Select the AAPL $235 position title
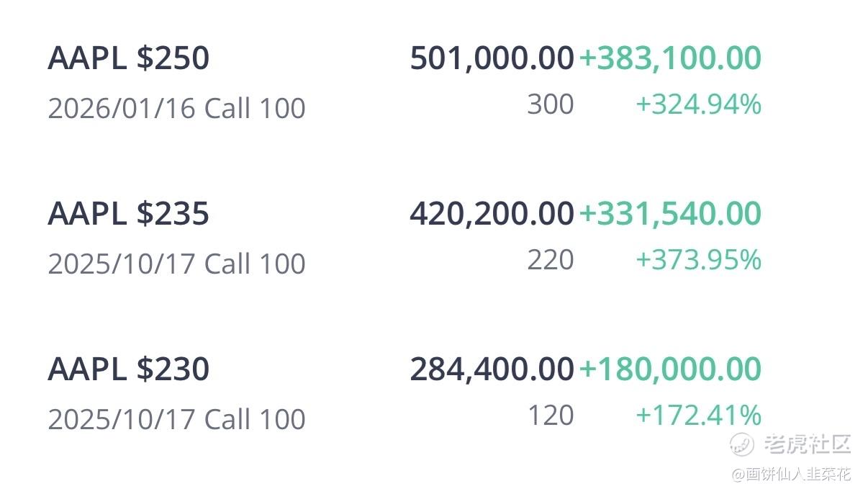 click(129, 214)
